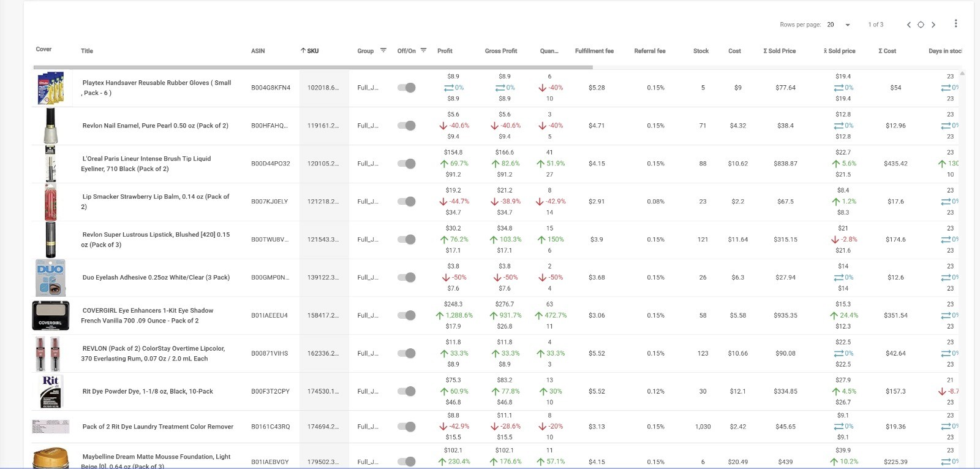This screenshot has height=469, width=980.
Task: Select title 'Pack of 2 Rit Dye Laundry Treatment Color Remover'
Action: (158, 427)
